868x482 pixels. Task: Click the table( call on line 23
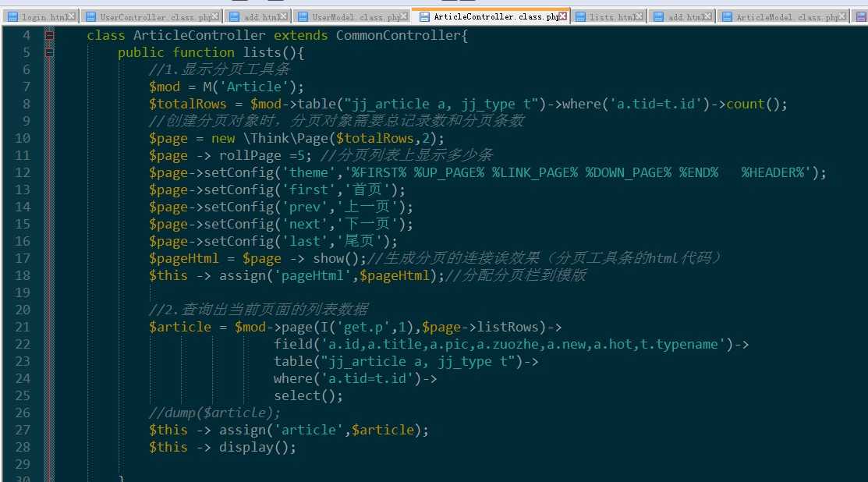coord(296,361)
